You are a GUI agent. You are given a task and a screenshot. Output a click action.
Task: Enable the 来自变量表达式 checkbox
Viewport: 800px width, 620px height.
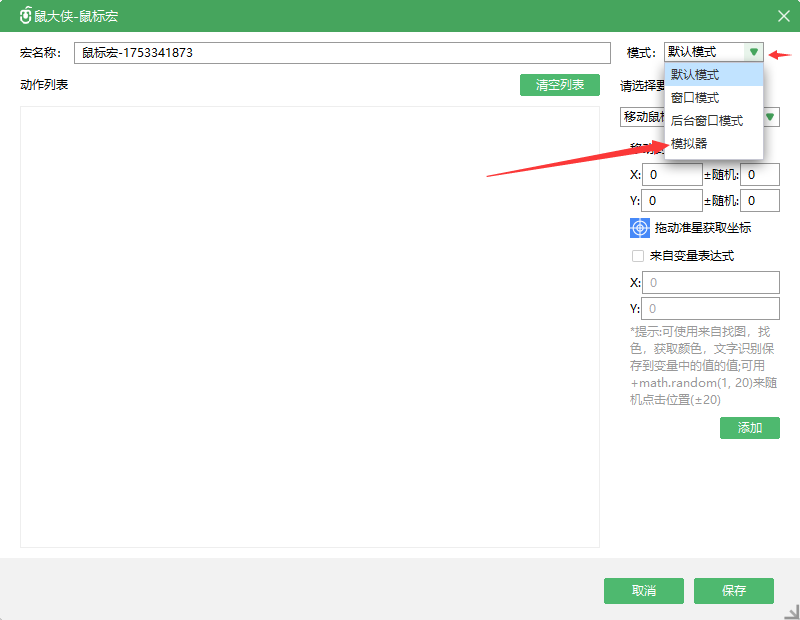point(638,256)
